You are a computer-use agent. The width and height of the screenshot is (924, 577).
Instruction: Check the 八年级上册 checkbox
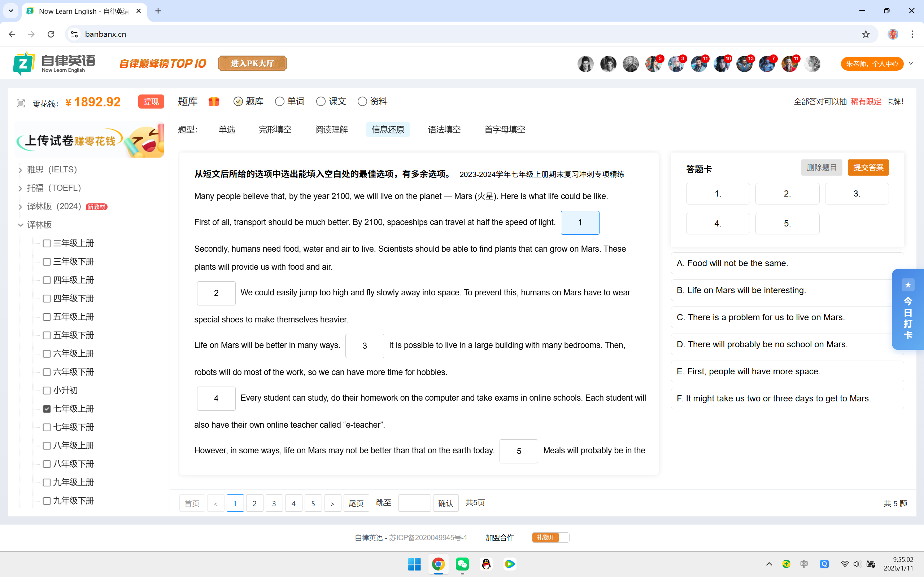(x=47, y=446)
